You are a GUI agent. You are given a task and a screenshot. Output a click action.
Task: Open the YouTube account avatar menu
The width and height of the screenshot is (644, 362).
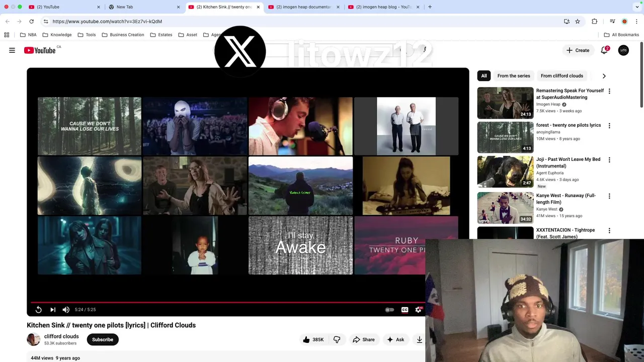click(623, 50)
